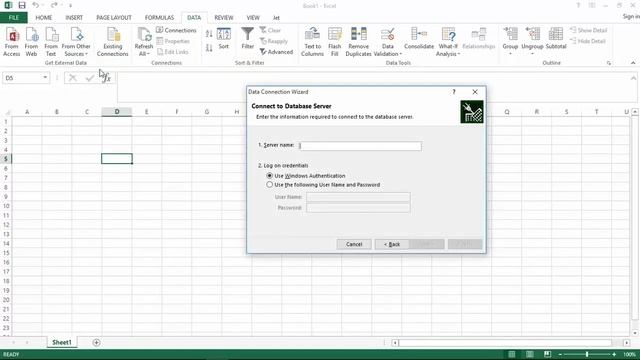
Task: Import data From Text
Action: point(51,42)
